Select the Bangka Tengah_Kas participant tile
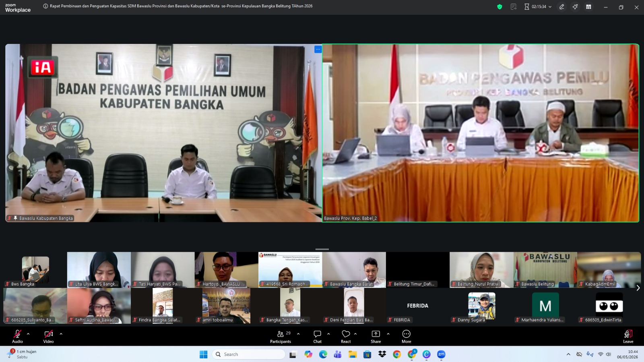Screen dimensions: 644x362 [290, 306]
